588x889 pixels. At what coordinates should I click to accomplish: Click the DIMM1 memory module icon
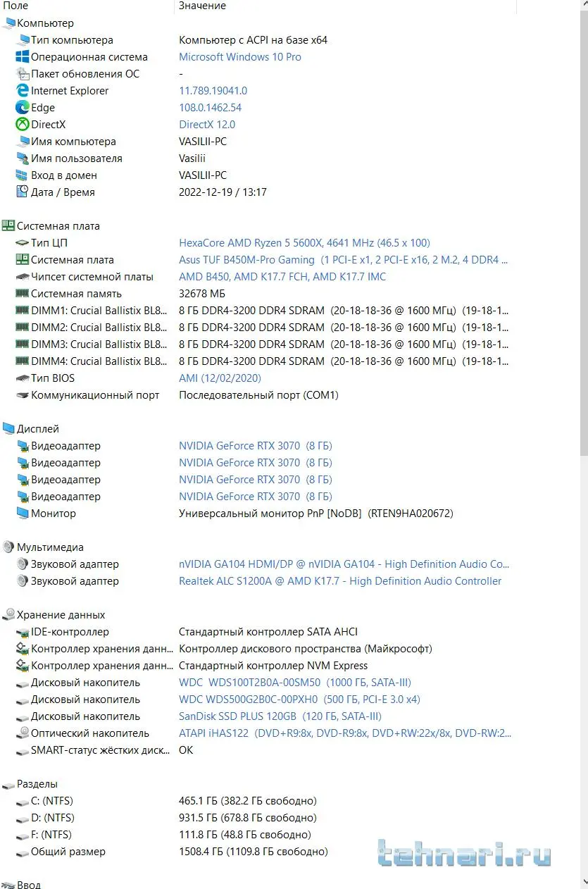point(23,311)
